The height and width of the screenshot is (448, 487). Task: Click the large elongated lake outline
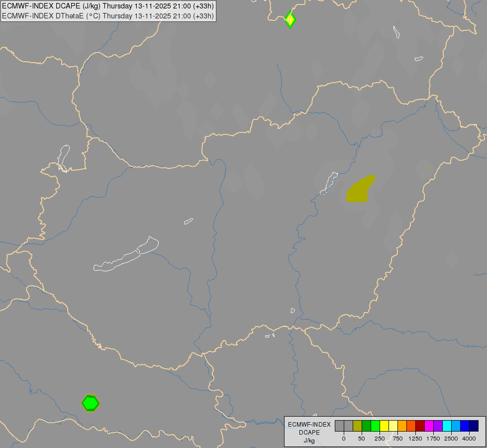pyautogui.click(x=126, y=255)
